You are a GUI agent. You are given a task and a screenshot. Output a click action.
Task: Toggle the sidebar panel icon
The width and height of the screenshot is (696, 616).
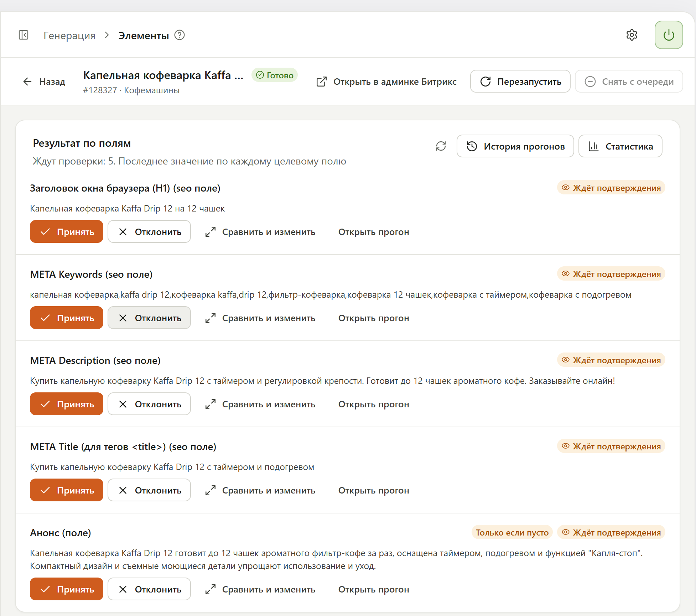(24, 35)
